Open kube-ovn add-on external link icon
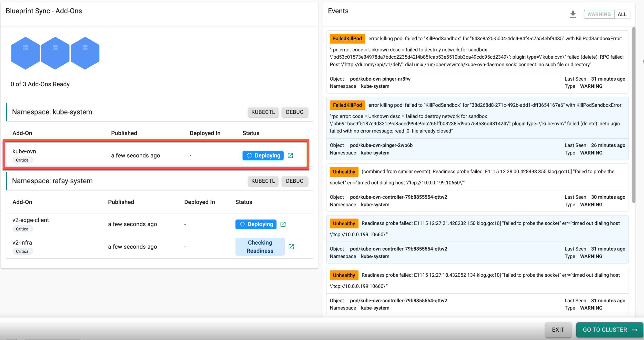Image resolution: width=644 pixels, height=340 pixels. click(x=290, y=155)
